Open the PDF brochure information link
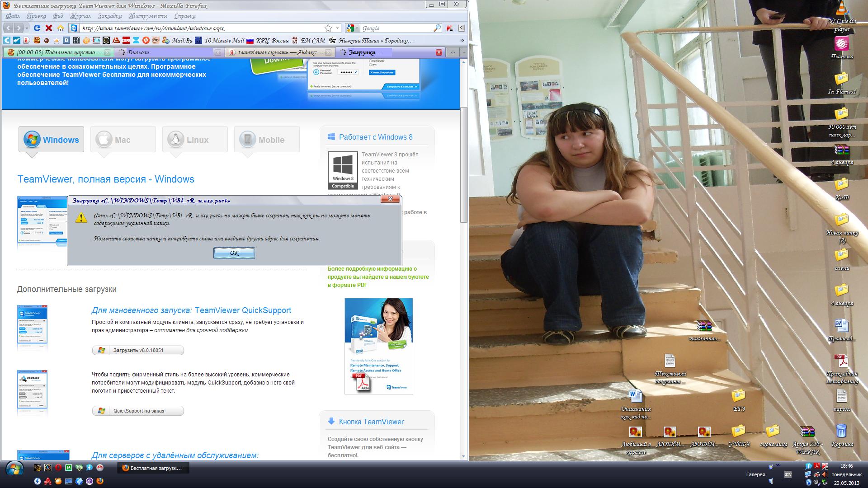Screen dimensions: 868x488 point(378,277)
